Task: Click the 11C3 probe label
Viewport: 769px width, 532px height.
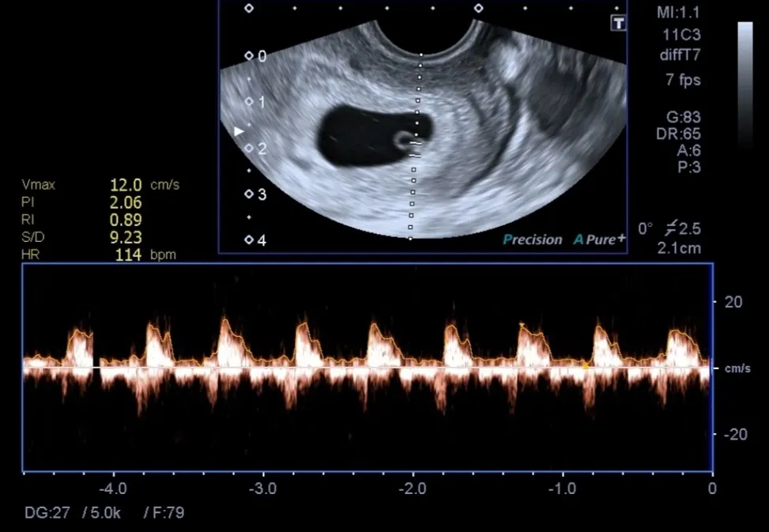Action: click(x=681, y=35)
